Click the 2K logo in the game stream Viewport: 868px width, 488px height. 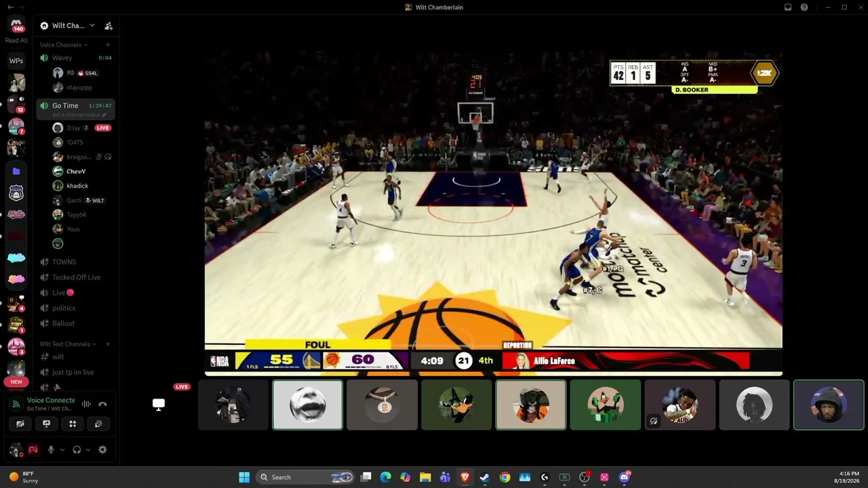click(765, 73)
